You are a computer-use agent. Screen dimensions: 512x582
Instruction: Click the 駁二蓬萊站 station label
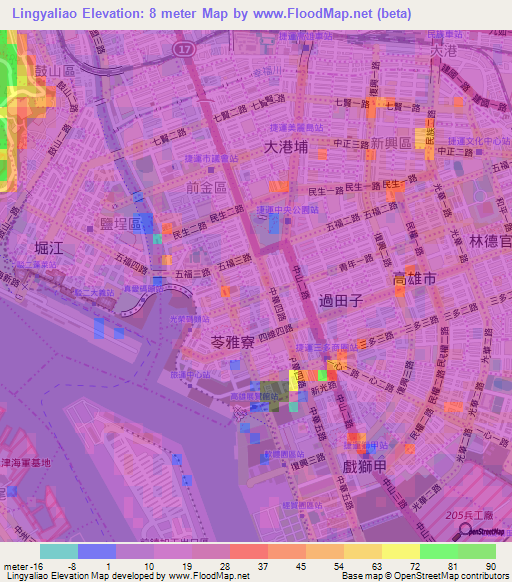36,265
